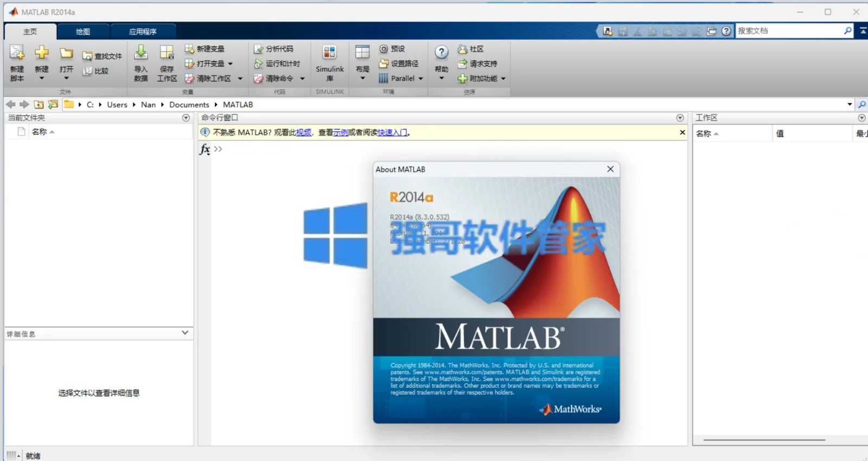This screenshot has width=868, height=461.
Task: Select the Nan path segment
Action: (x=148, y=105)
